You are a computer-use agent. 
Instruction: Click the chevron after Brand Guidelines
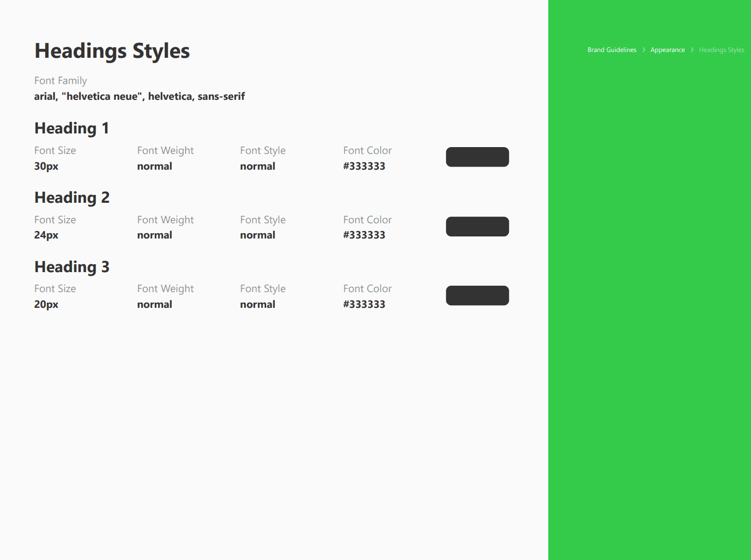(643, 49)
